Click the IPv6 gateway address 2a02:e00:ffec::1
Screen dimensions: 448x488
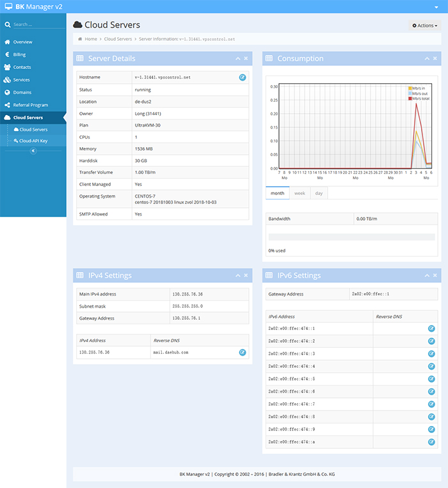pyautogui.click(x=371, y=294)
